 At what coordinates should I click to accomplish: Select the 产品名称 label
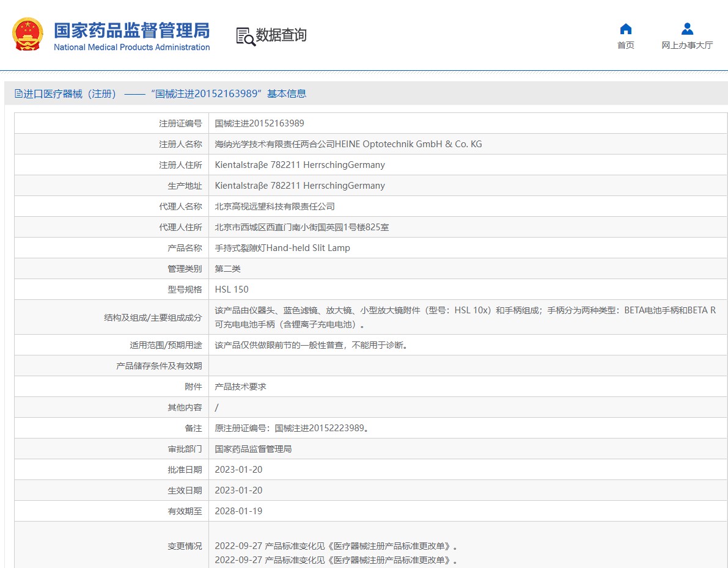[x=185, y=248]
